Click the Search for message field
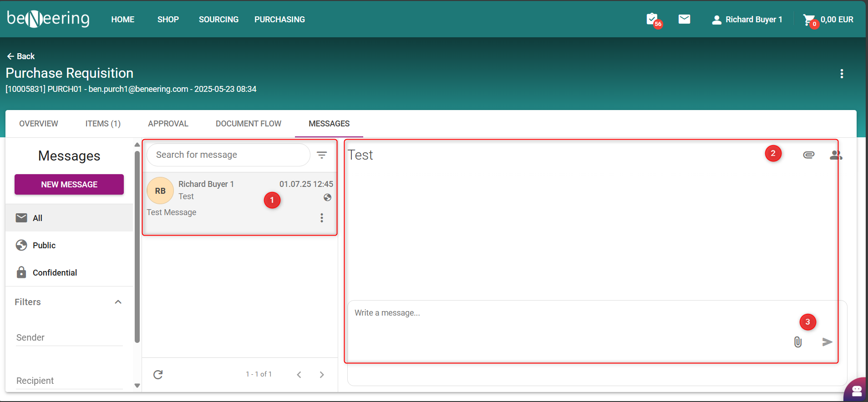 (x=228, y=155)
